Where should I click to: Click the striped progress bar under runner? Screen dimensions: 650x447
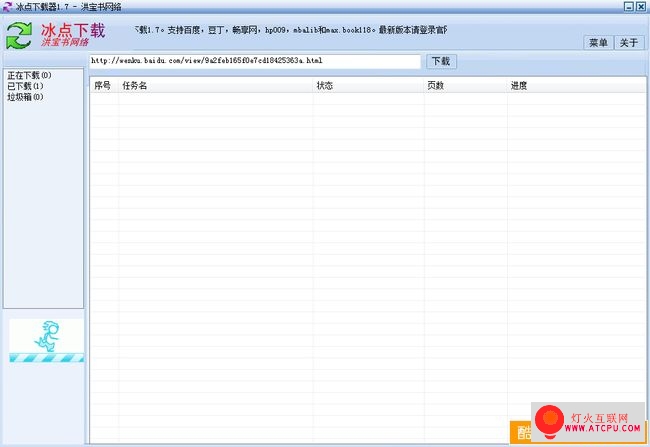(46, 358)
